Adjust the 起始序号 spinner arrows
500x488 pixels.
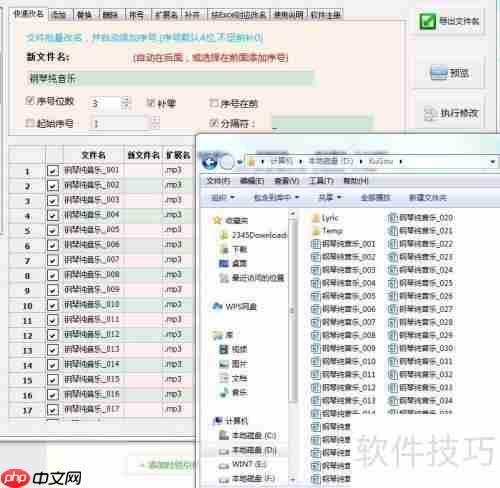click(x=156, y=122)
